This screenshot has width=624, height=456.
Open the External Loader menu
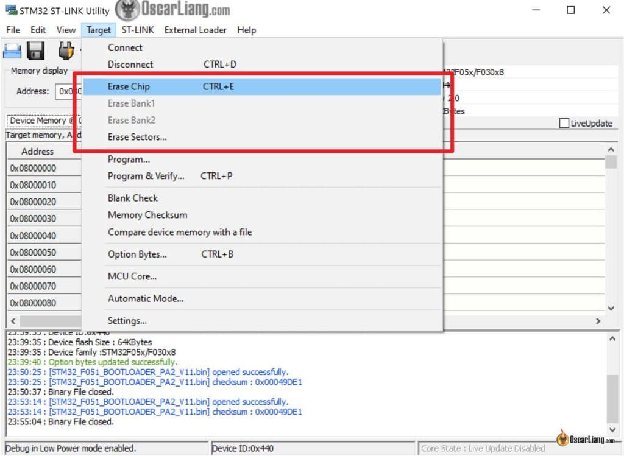tap(195, 30)
